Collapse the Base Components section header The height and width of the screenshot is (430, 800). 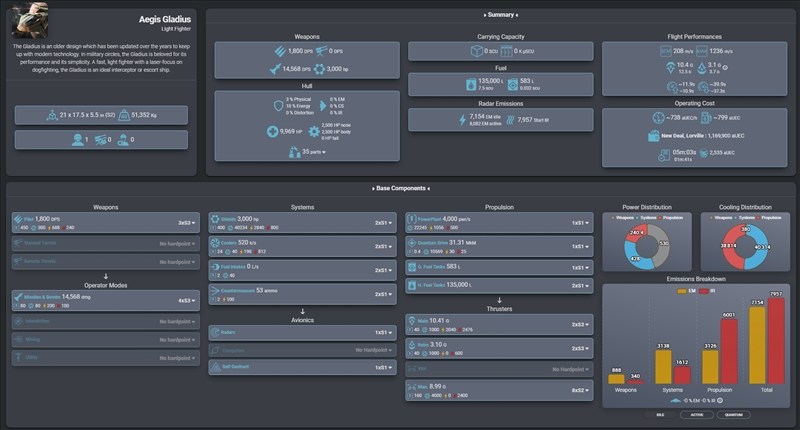(x=401, y=188)
